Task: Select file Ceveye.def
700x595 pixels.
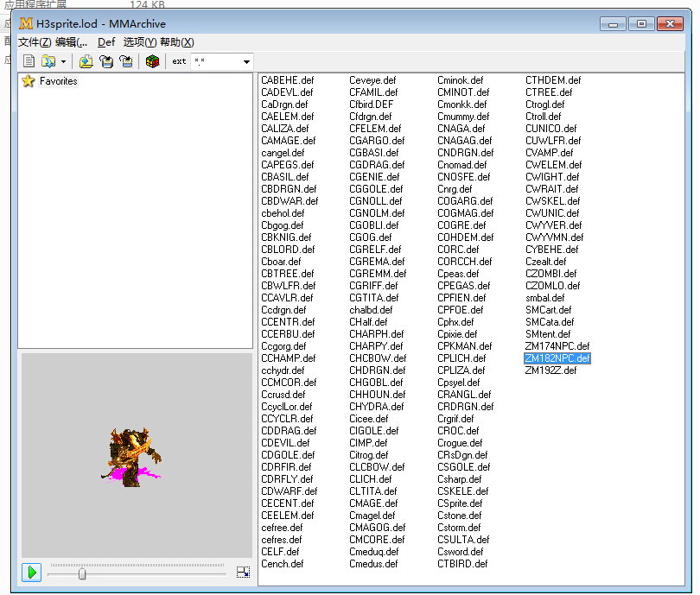Action: (372, 80)
